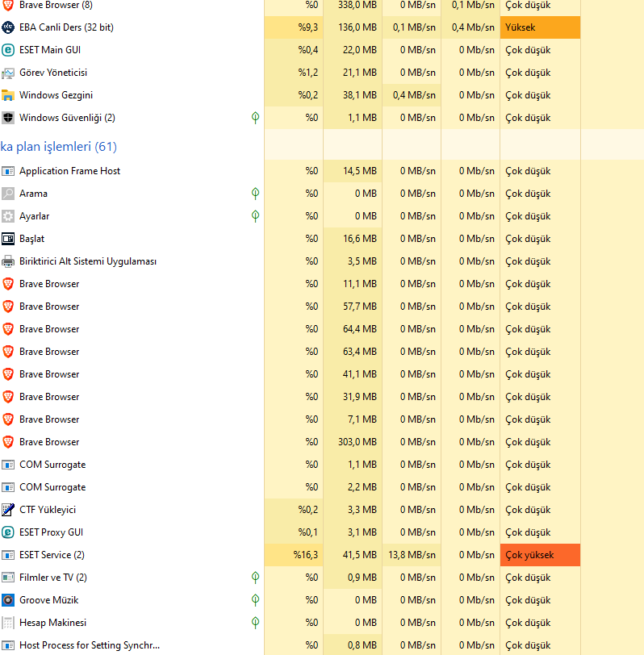Click the green leaf status for Arama
Image resolution: width=644 pixels, height=655 pixels.
(x=255, y=194)
